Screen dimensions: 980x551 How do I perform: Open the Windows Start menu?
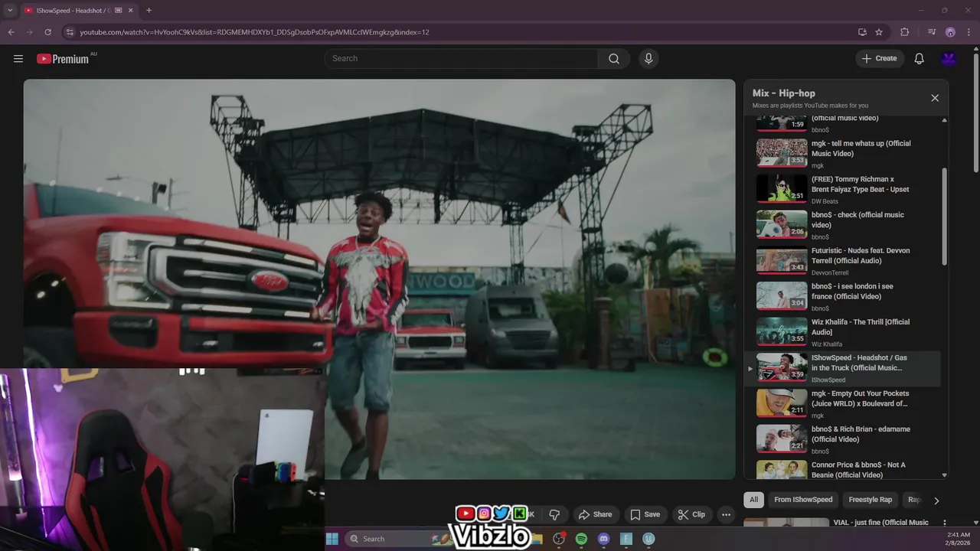click(332, 539)
